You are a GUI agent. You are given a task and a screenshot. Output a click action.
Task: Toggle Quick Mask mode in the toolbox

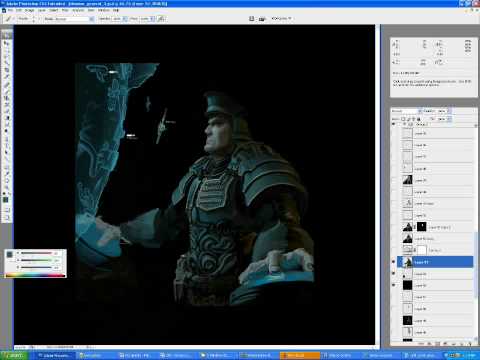tap(7, 210)
